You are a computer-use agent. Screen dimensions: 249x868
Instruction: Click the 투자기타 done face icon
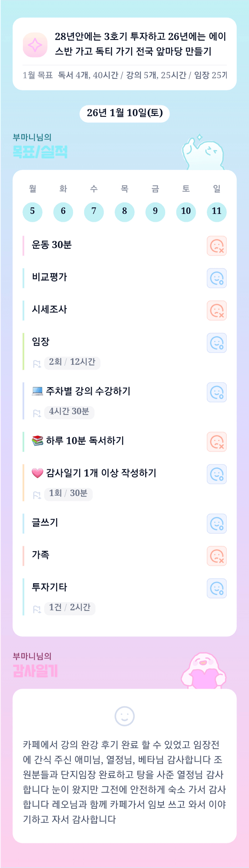[x=216, y=588]
